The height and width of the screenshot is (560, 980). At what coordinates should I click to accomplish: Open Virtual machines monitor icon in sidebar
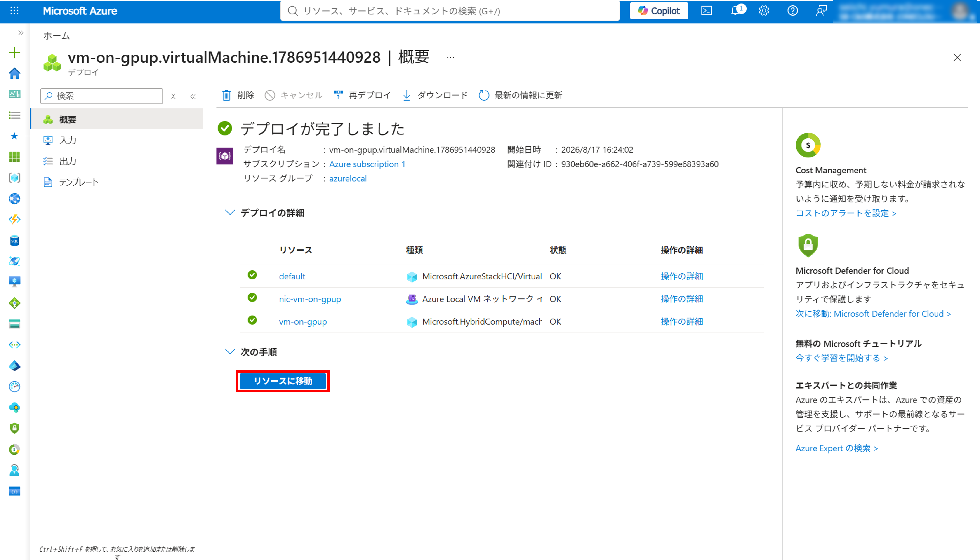coord(14,282)
